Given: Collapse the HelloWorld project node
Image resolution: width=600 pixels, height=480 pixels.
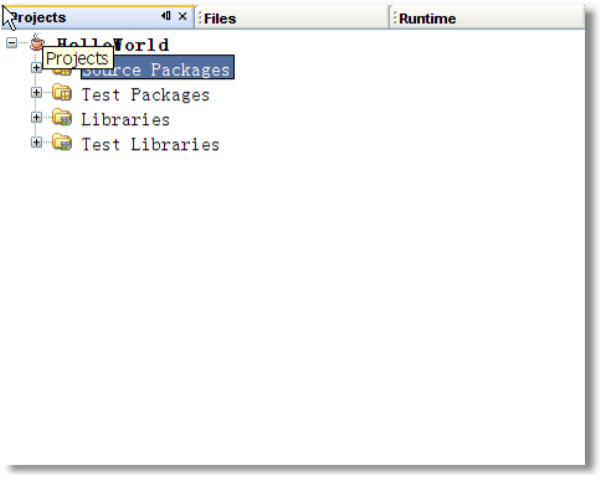Looking at the screenshot, I should [12, 42].
